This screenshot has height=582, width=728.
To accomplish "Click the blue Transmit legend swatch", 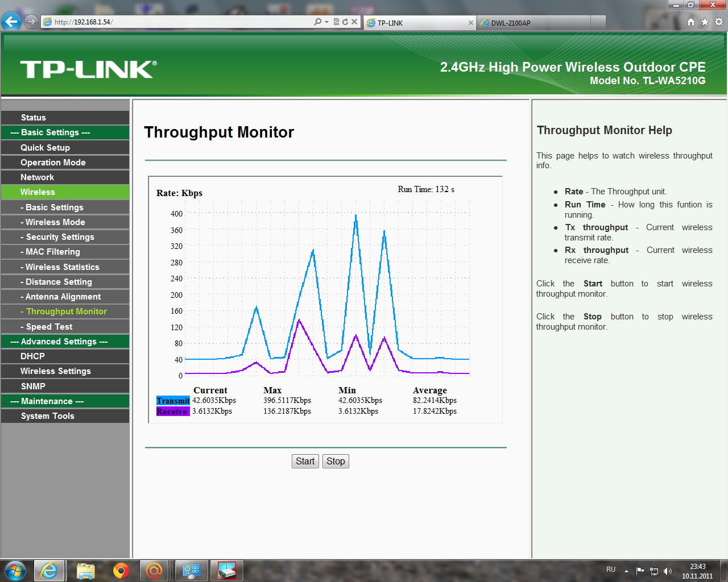I will (x=173, y=401).
